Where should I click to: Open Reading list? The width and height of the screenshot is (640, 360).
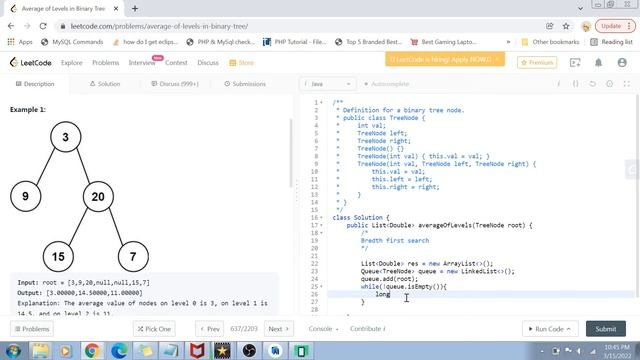[x=611, y=42]
